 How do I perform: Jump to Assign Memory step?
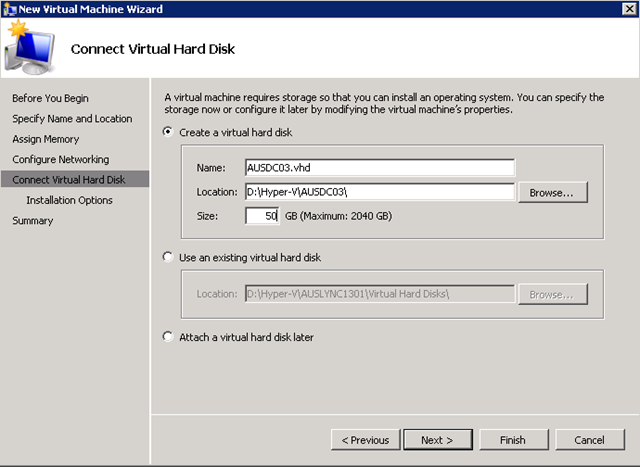(x=45, y=139)
